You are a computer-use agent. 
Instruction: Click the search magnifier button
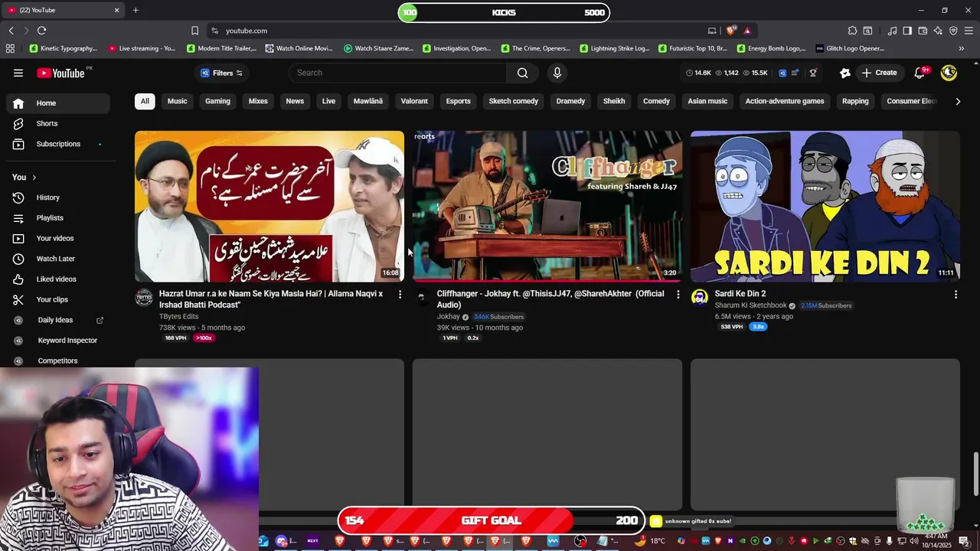522,73
